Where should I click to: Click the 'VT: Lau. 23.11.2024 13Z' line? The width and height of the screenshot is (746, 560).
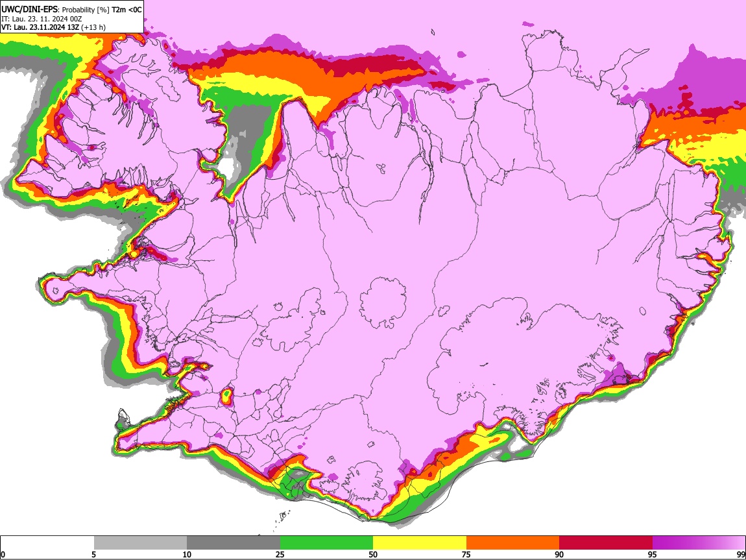point(40,27)
